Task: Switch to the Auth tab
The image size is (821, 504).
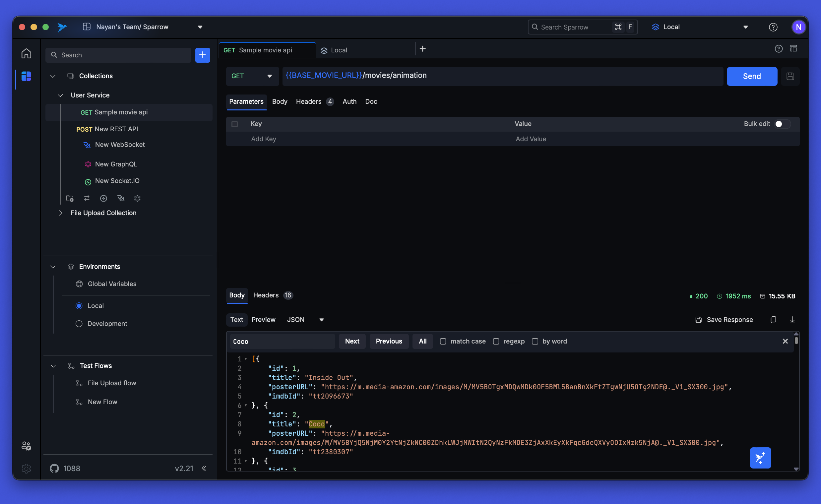Action: [349, 102]
